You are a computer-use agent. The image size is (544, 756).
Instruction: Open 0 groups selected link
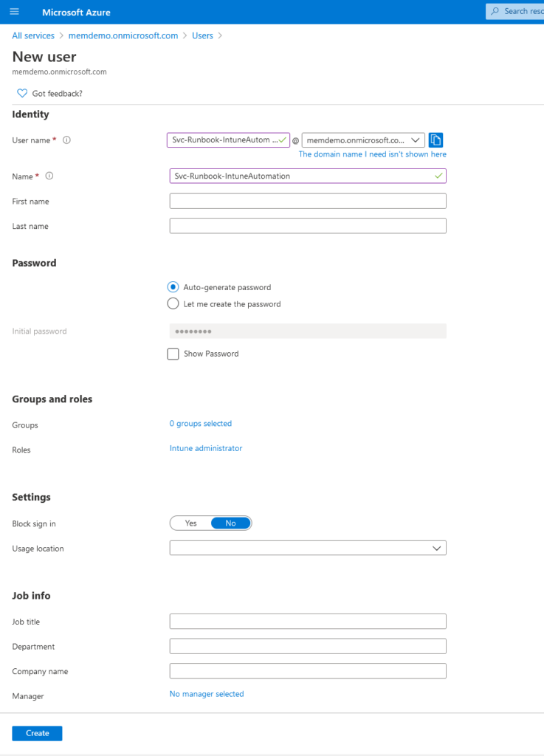[x=201, y=423]
